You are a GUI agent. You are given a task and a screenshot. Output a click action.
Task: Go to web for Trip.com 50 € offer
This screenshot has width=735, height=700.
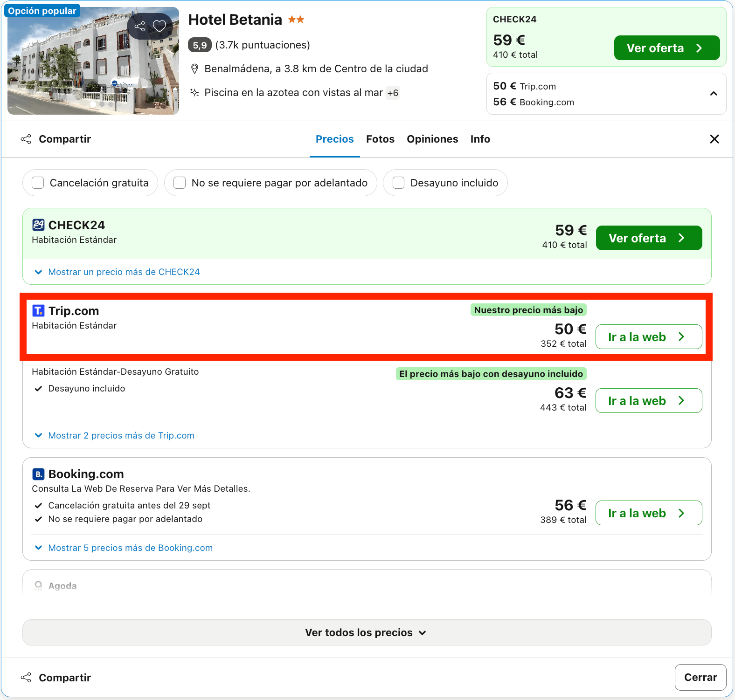(x=649, y=337)
